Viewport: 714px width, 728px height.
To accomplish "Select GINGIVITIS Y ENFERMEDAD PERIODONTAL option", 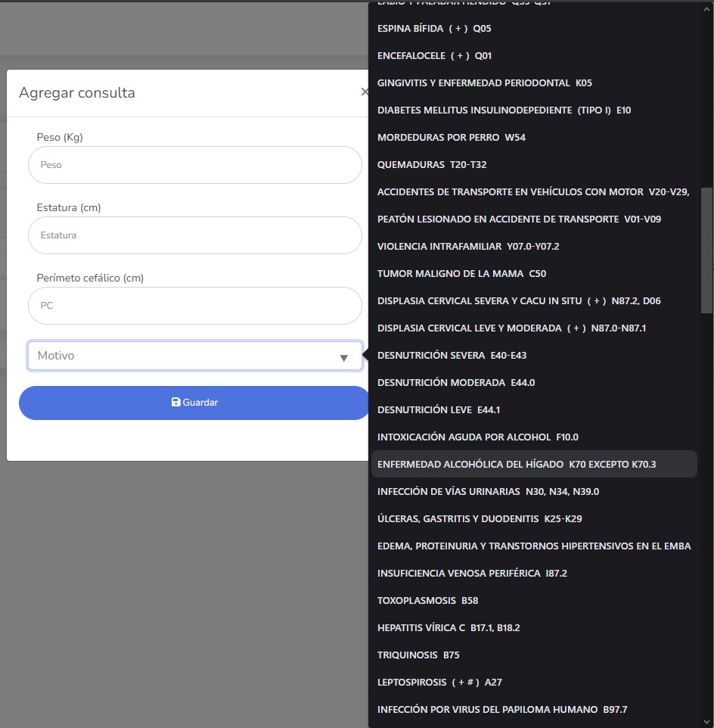I will [484, 83].
